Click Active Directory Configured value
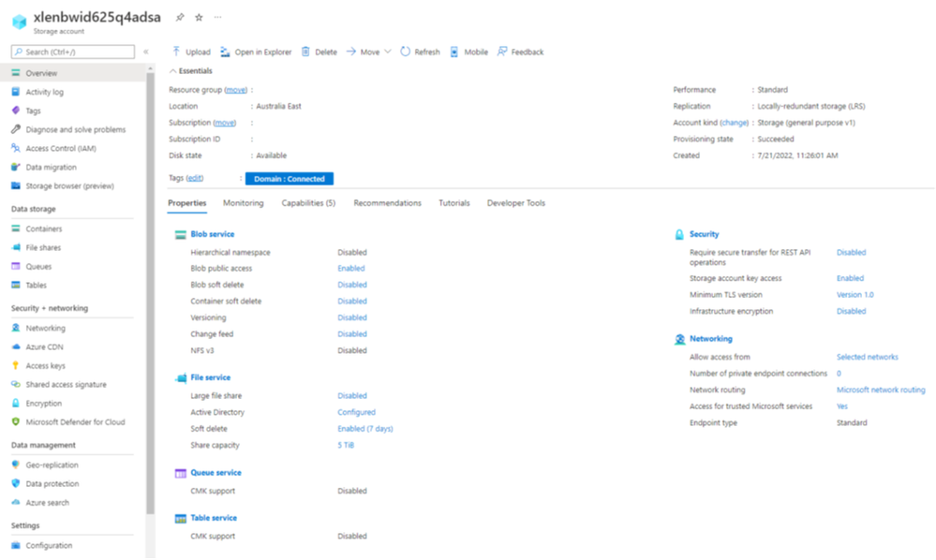 [x=356, y=412]
